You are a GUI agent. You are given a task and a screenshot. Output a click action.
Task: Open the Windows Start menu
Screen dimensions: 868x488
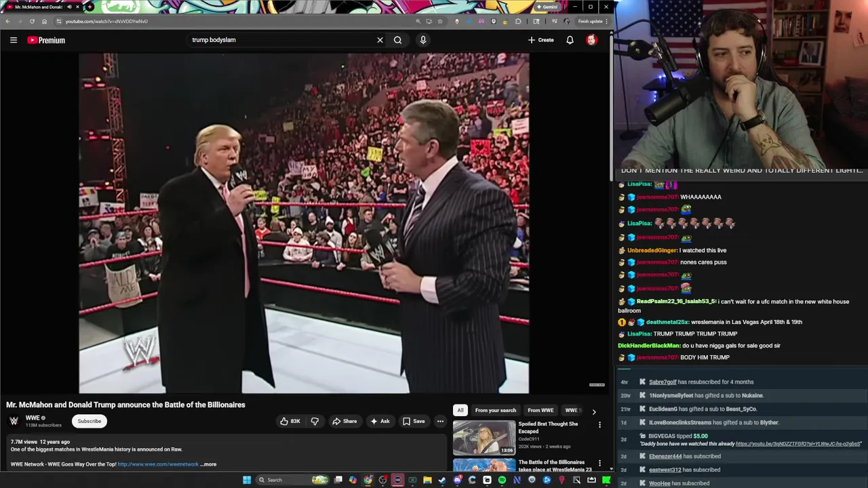pyautogui.click(x=247, y=480)
